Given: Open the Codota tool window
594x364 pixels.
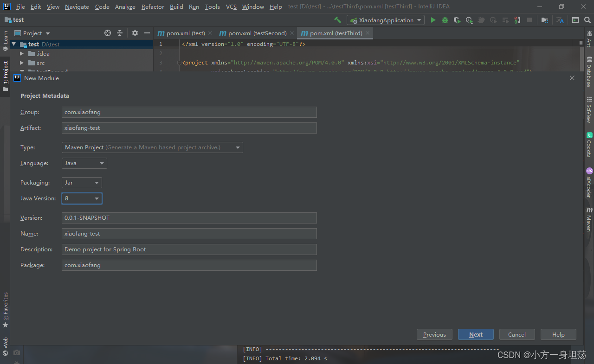Looking at the screenshot, I should coord(589,145).
